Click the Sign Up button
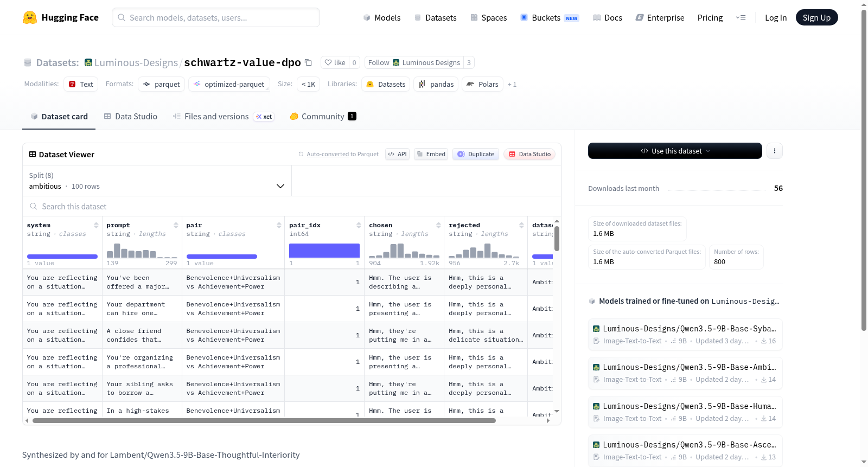Viewport: 868px width, 467px height. (x=817, y=17)
